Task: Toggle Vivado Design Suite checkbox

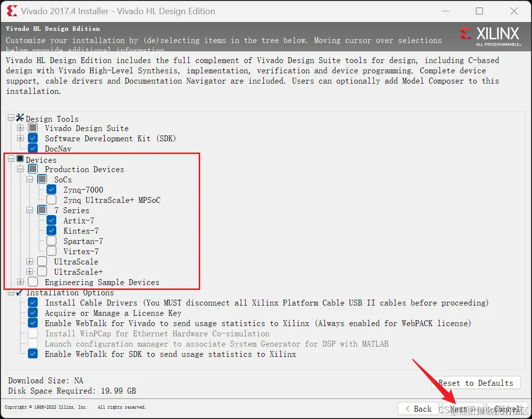Action: (x=33, y=128)
